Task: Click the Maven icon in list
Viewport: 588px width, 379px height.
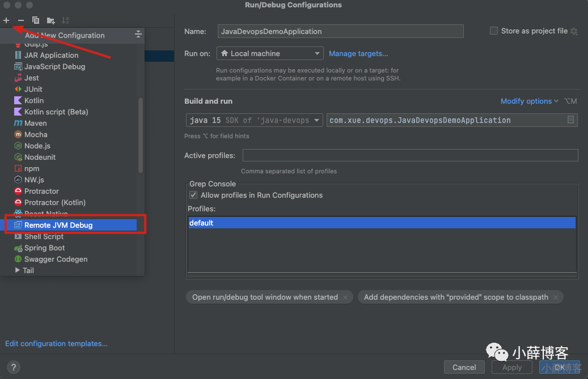Action: coord(18,123)
